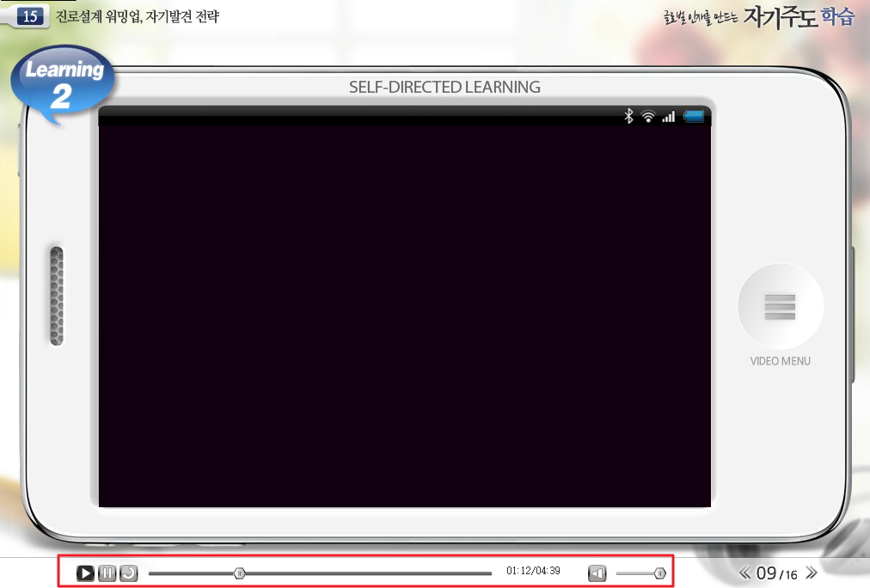Click the progress track ahead of the handle
The image size is (870, 588).
pyautogui.click(x=369, y=573)
